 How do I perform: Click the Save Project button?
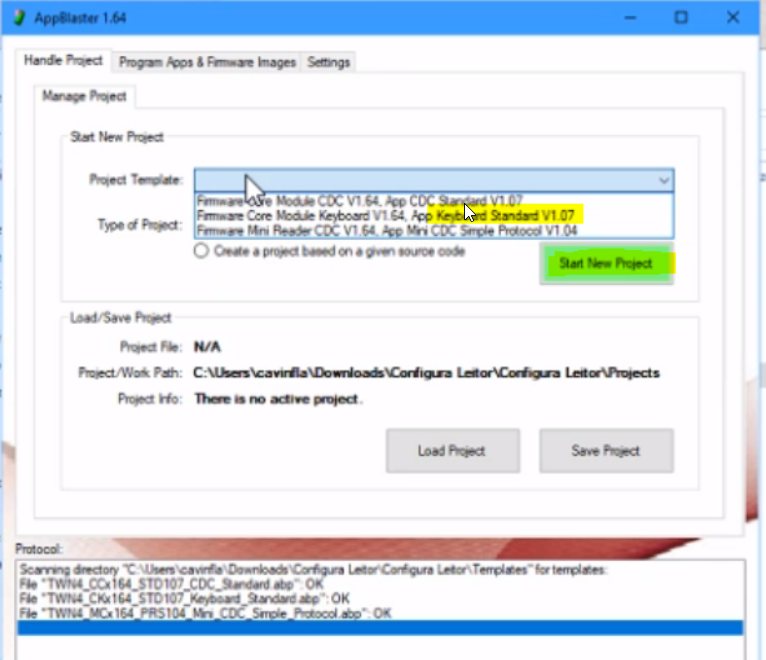606,451
